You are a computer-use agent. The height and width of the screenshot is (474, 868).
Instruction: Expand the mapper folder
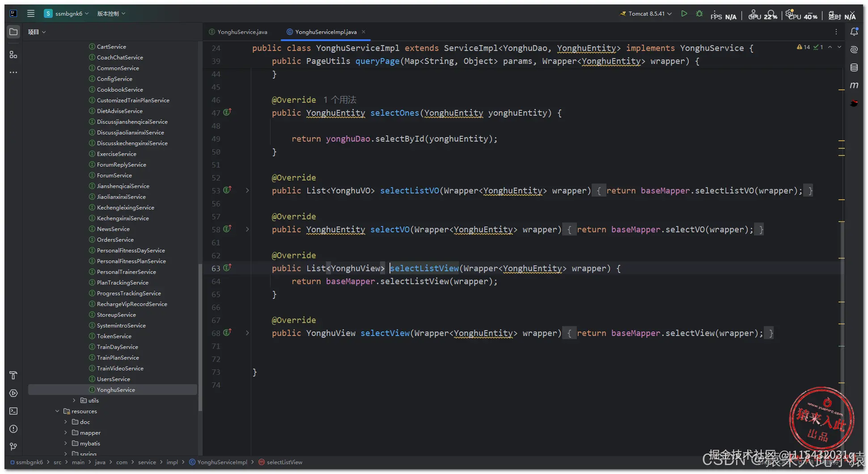coord(66,432)
